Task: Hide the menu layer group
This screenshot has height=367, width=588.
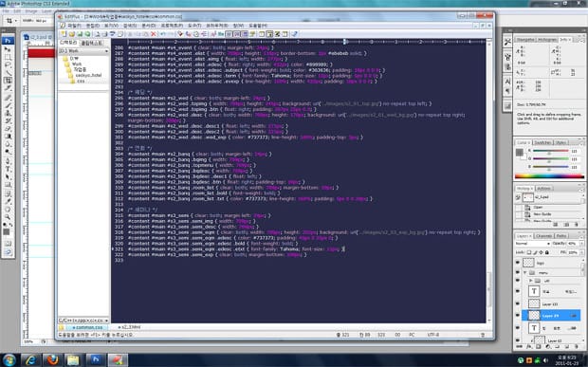Action: pyautogui.click(x=518, y=272)
